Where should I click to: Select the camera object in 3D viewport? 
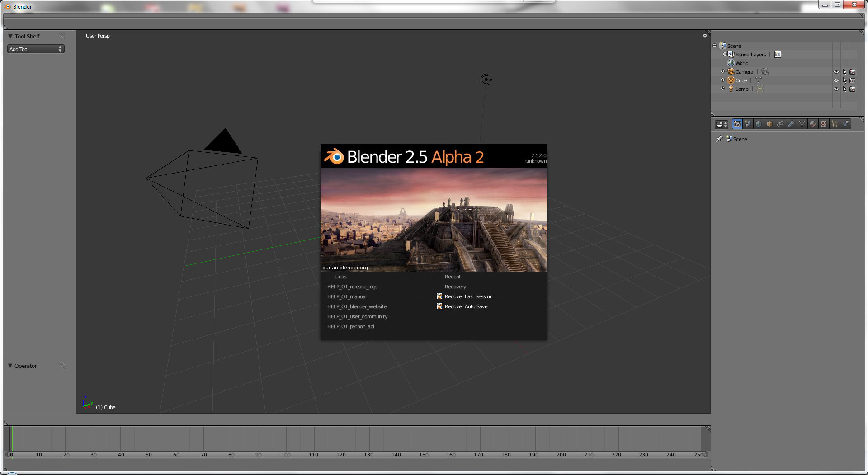(202, 179)
